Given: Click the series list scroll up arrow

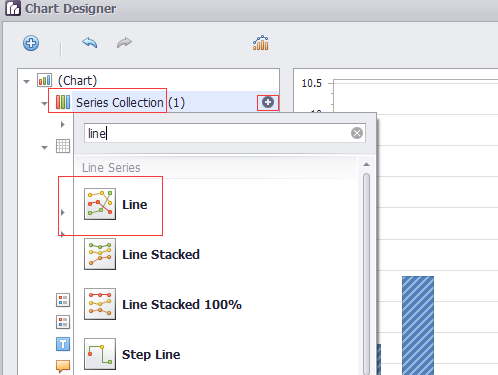Looking at the screenshot, I should coord(366,164).
